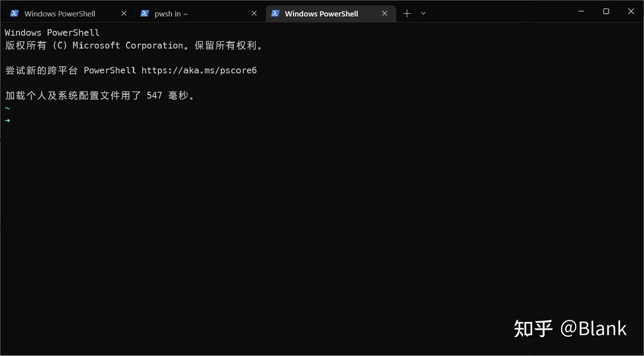
Task: Click the PowerShell icon on the first tab
Action: pyautogui.click(x=14, y=13)
